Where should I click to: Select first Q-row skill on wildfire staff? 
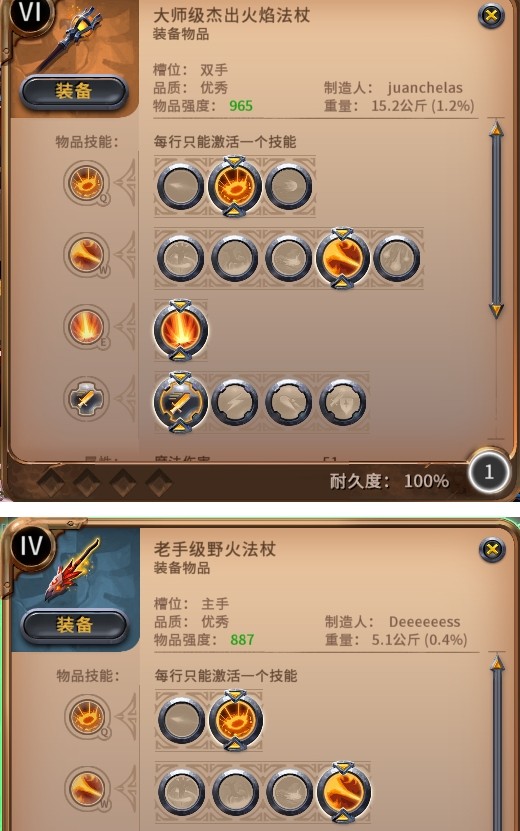(x=181, y=720)
